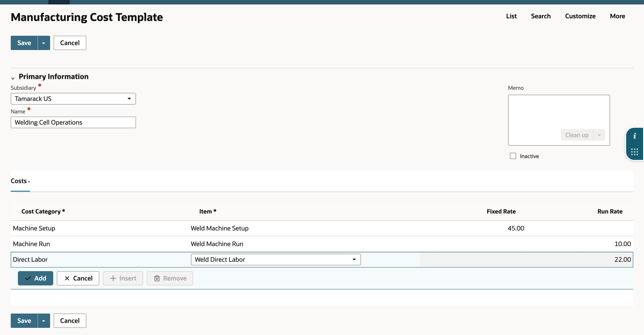Open the grid apps icon on side panel
The image size is (644, 335).
pyautogui.click(x=635, y=152)
